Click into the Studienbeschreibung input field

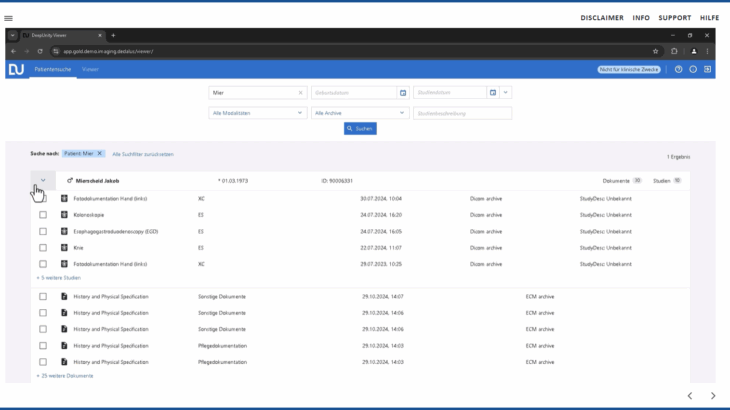(x=462, y=113)
